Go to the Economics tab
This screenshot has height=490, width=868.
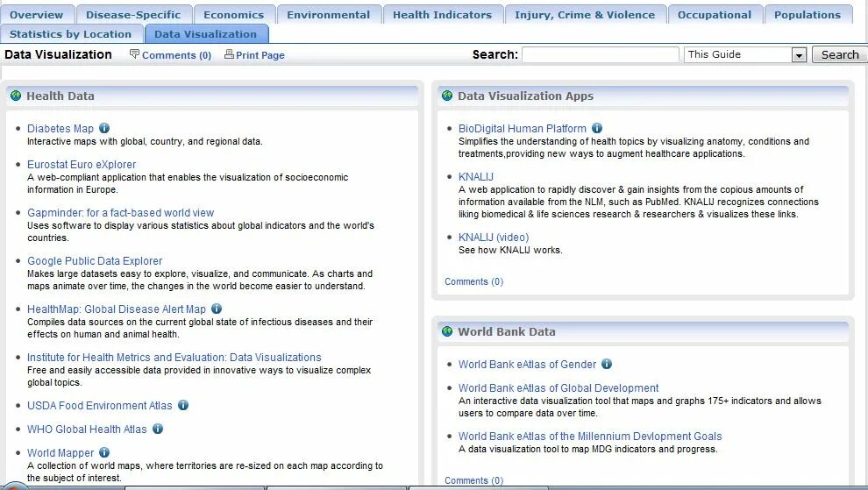[x=233, y=15]
